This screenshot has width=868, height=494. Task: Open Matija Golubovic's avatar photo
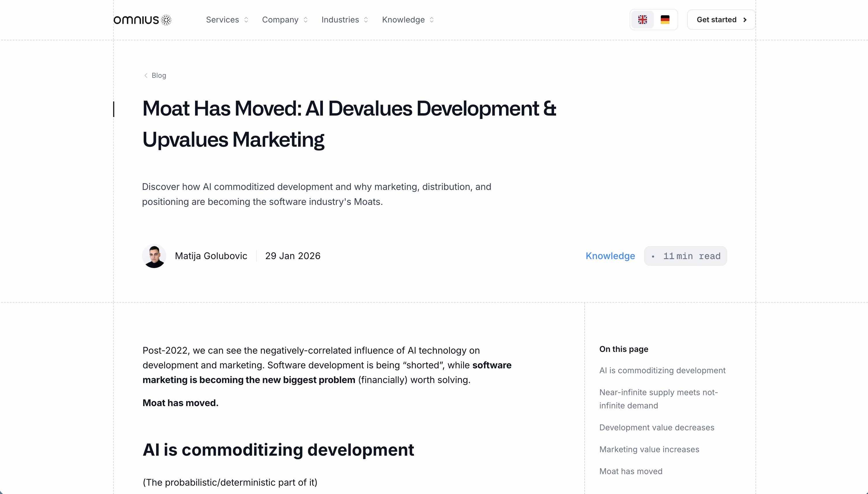pos(154,256)
